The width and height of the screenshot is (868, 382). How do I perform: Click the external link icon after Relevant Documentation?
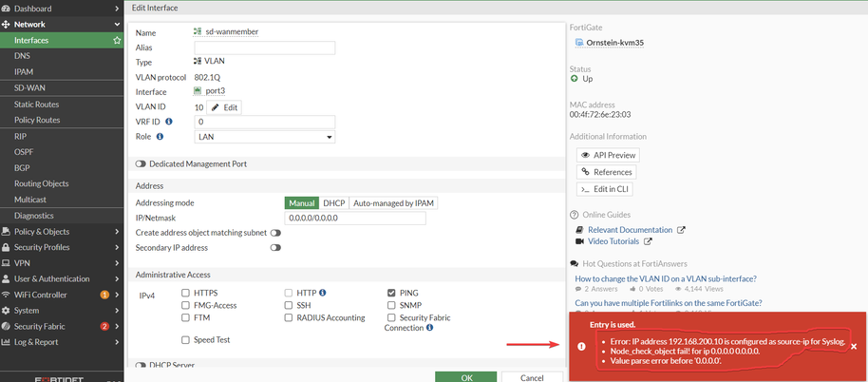pos(682,230)
